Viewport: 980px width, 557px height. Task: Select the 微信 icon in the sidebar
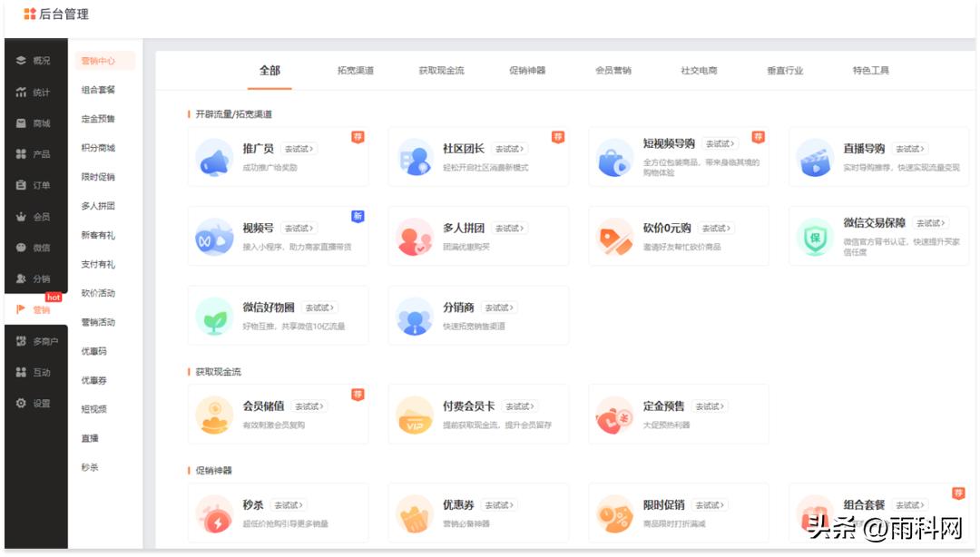click(22, 248)
